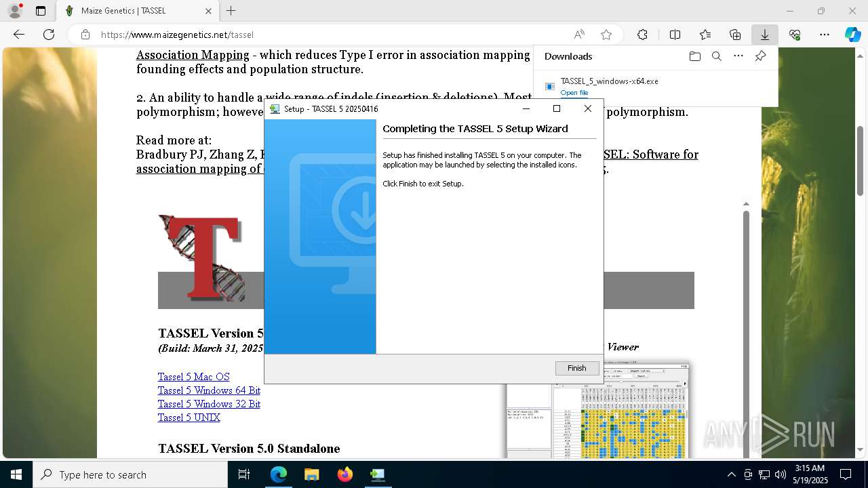Open the Windows Start menu

click(x=16, y=474)
